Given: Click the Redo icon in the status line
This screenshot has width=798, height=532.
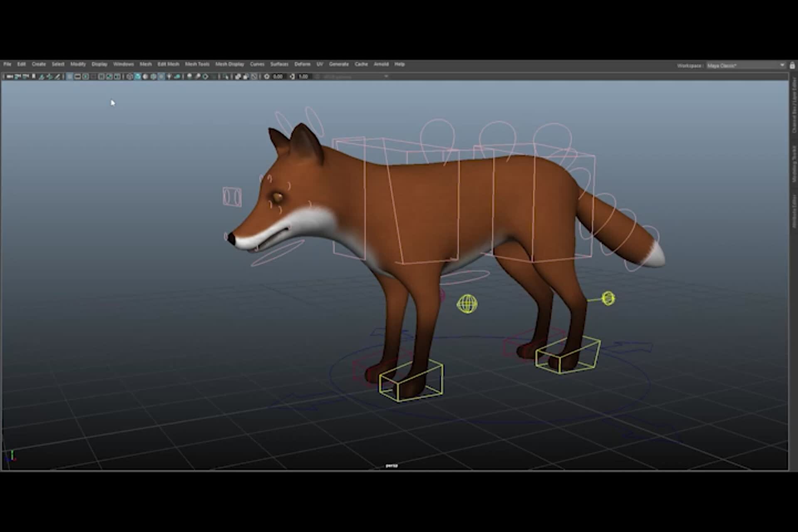Looking at the screenshot, I should pos(51,77).
